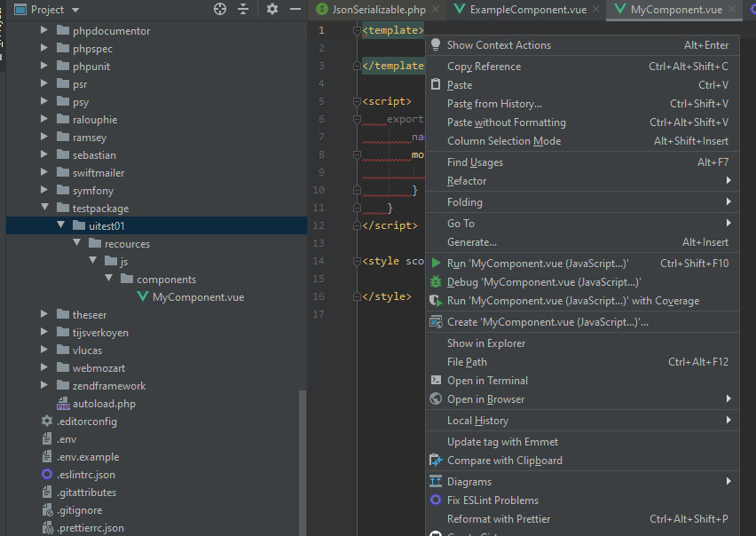Click the Diagrams icon in the menu
Screen dimensions: 756x536
(436, 481)
